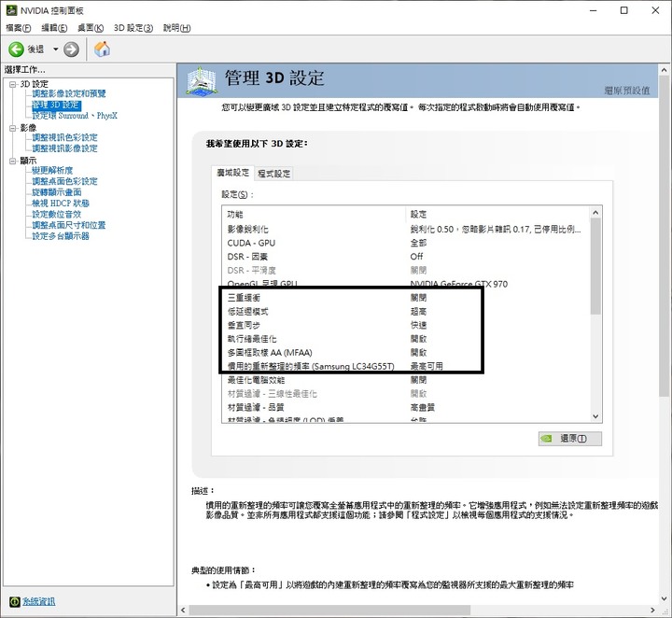Go back with the green 後退 arrow
Screen dimensions: 672x618
[16, 49]
